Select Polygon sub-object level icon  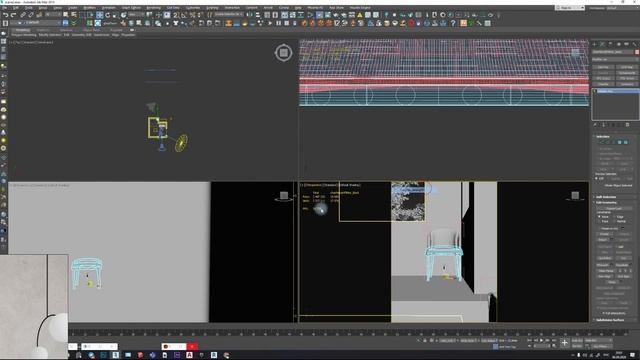coord(619,142)
